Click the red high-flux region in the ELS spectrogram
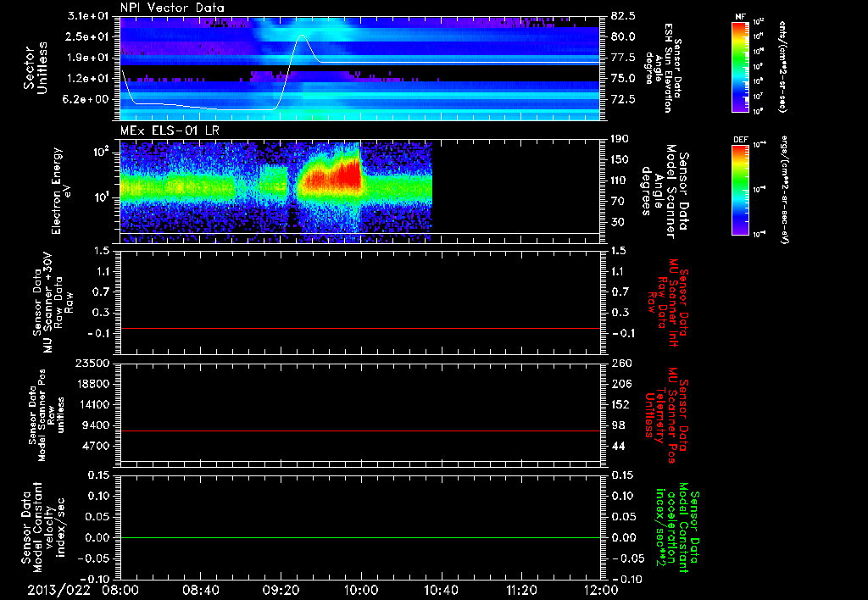 tap(337, 176)
